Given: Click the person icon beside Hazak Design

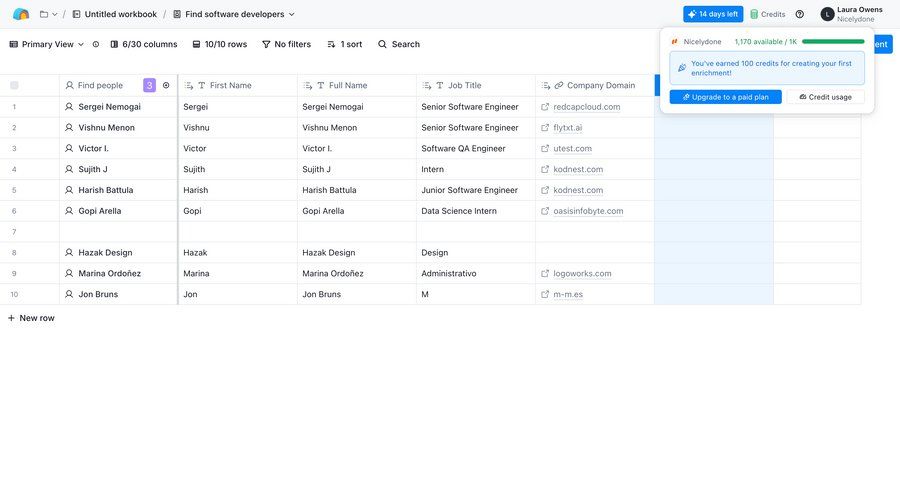Looking at the screenshot, I should pyautogui.click(x=69, y=253).
